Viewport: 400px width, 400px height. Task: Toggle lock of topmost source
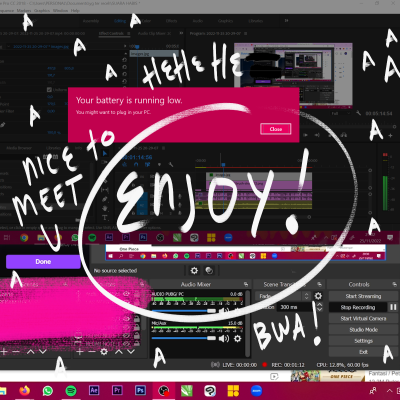(137, 294)
